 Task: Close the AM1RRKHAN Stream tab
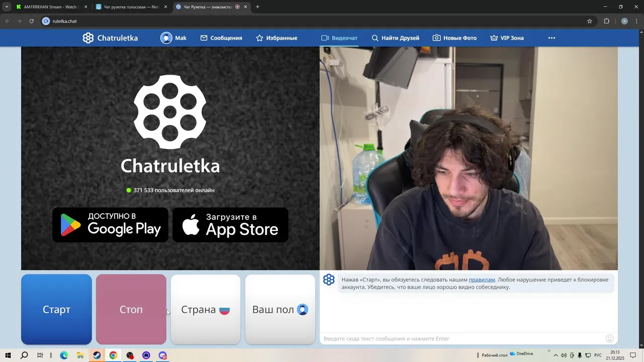tap(86, 7)
